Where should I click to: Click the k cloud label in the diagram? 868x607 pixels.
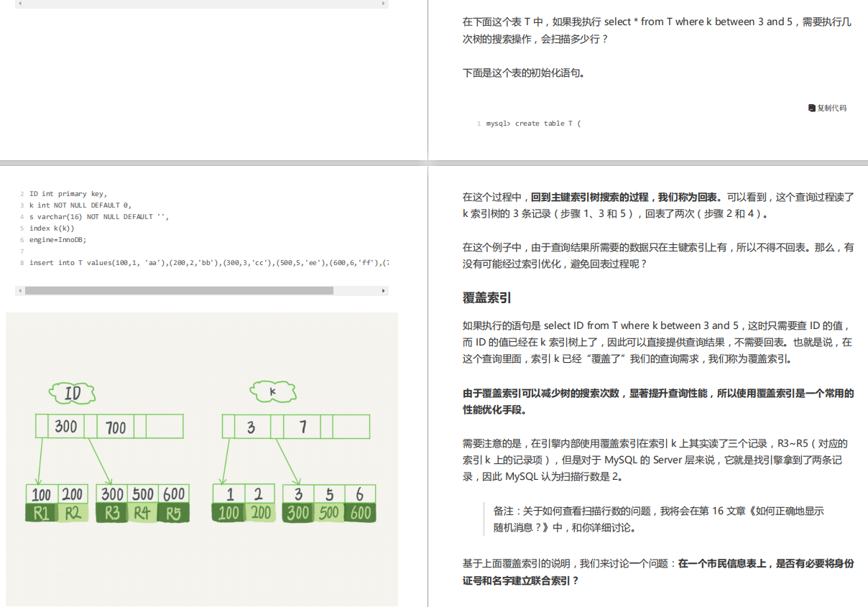[x=273, y=391]
